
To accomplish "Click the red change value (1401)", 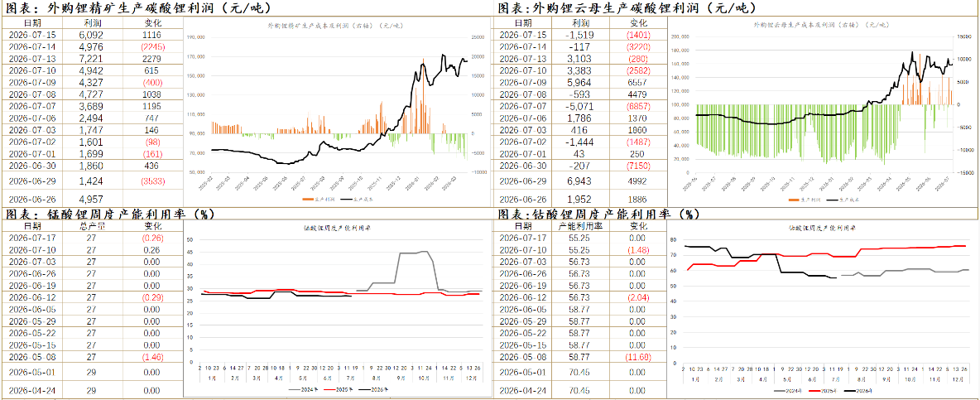I will (638, 35).
